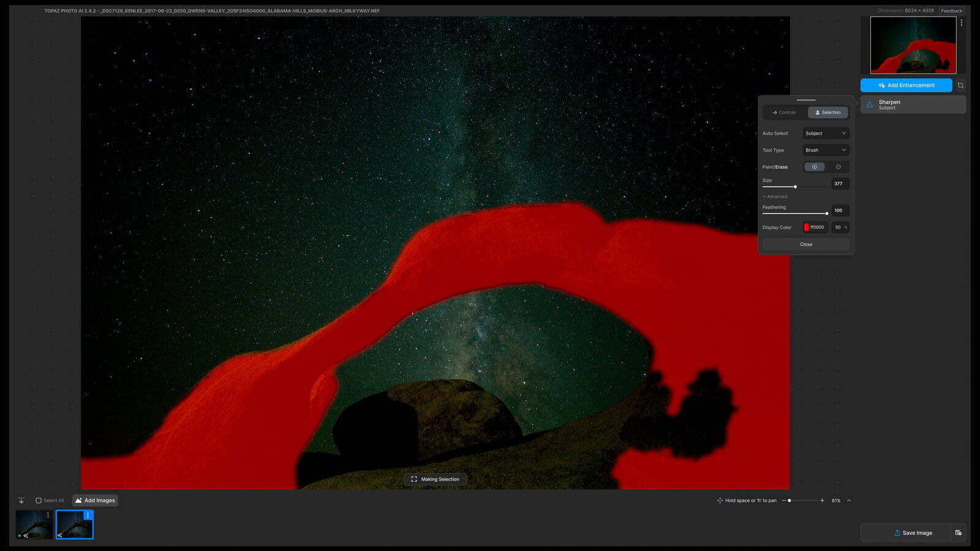Click the zoom out minus icon

784,500
